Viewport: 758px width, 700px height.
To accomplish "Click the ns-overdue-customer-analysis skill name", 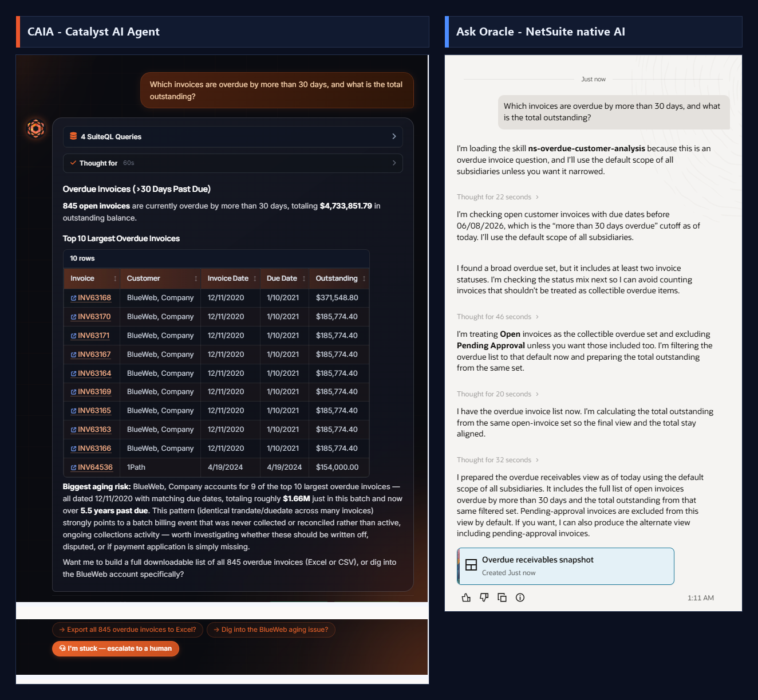I will (587, 148).
